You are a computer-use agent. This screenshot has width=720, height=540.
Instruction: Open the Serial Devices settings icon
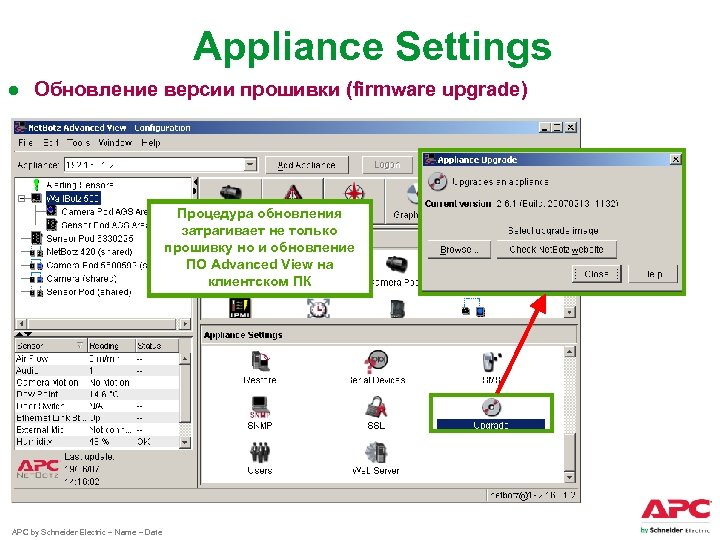(377, 361)
